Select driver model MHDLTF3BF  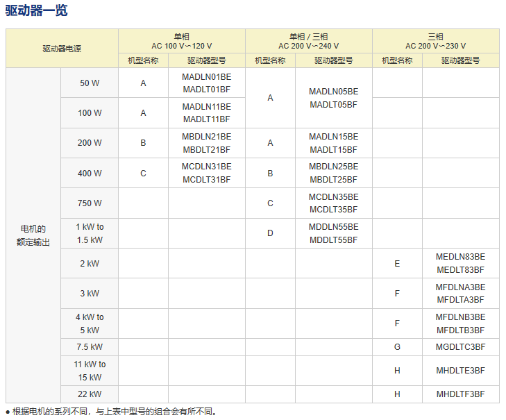460,394
